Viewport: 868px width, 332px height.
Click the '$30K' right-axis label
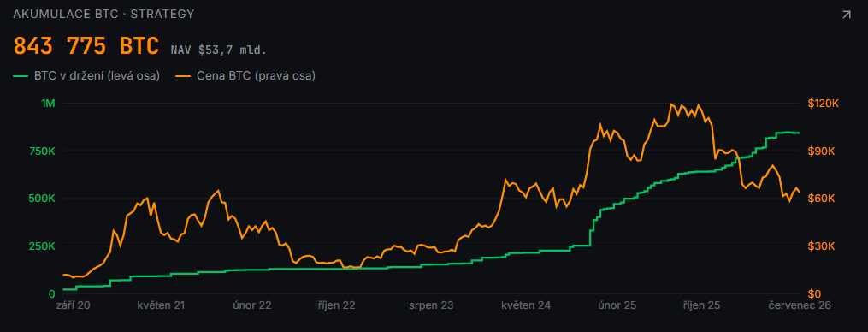tap(820, 246)
